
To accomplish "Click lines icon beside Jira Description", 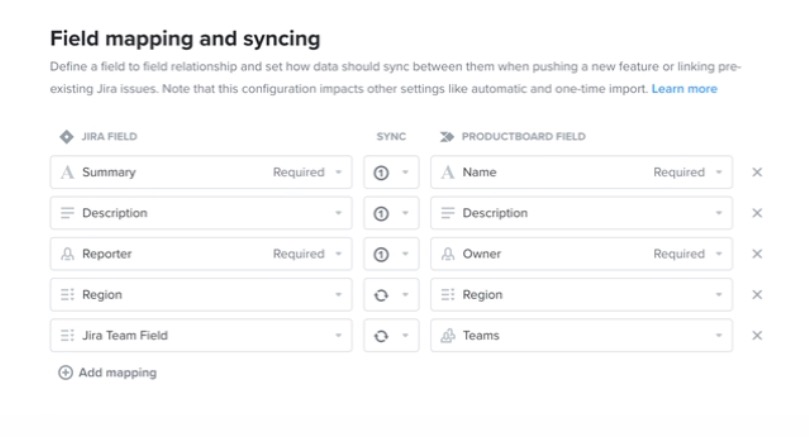I will tap(68, 213).
